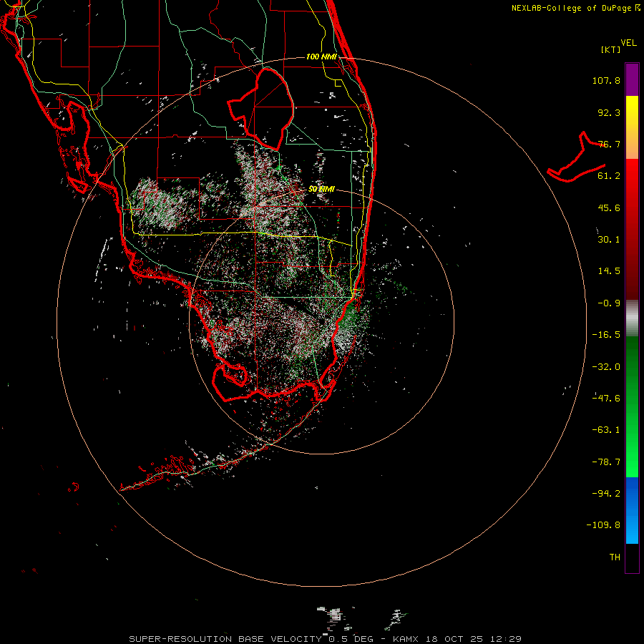Click the -16.5 velocity scale value
The width and height of the screenshot is (644, 644).
coord(606,335)
